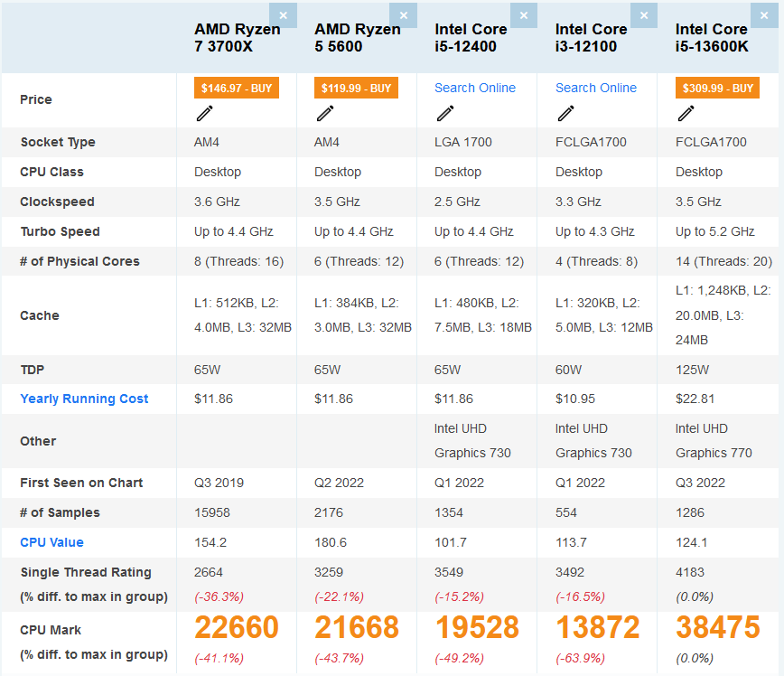Edit price pencil under Core i5-13600K

pos(686,113)
